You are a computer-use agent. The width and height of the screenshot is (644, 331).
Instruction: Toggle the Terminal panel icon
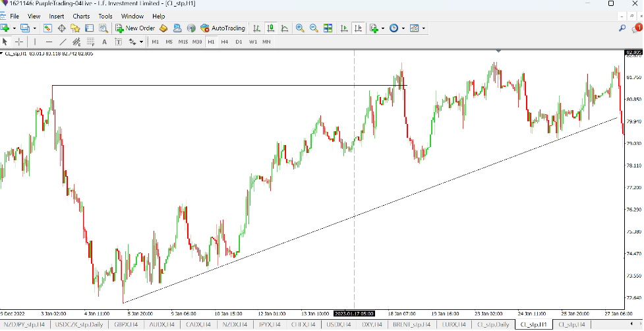(89, 28)
